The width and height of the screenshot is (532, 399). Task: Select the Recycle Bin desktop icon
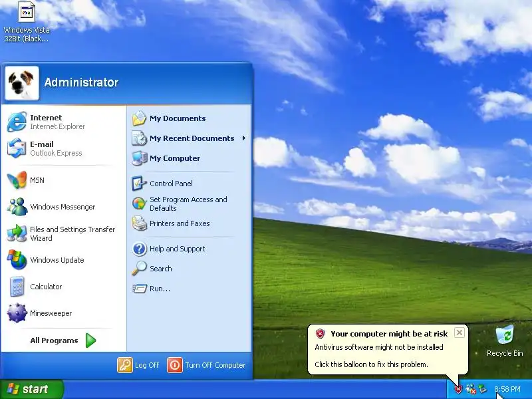pyautogui.click(x=505, y=335)
